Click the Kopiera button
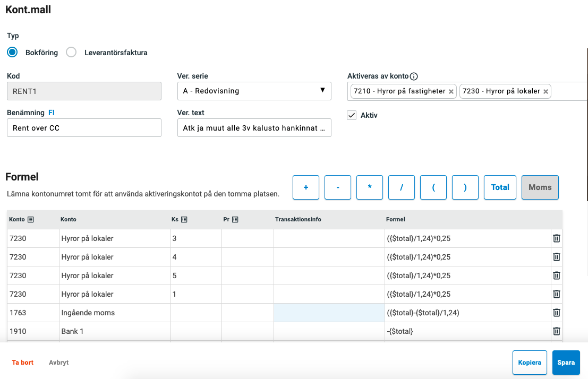Image resolution: width=588 pixels, height=379 pixels. click(x=530, y=363)
